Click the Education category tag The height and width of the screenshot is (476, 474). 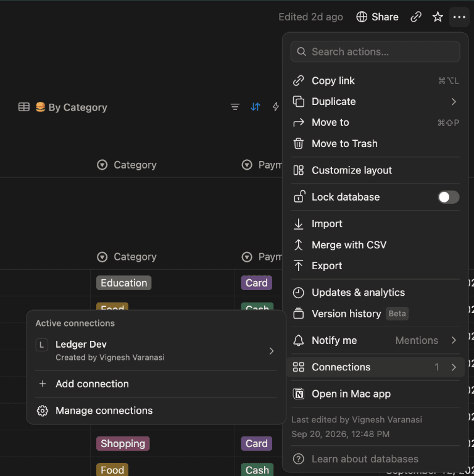click(x=124, y=283)
